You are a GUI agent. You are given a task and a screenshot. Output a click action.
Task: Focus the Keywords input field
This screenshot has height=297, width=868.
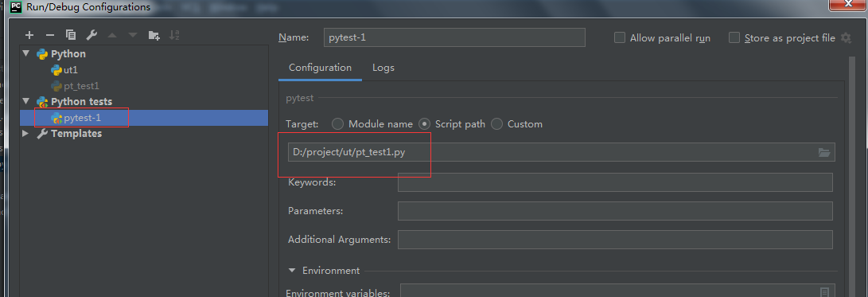tap(615, 182)
